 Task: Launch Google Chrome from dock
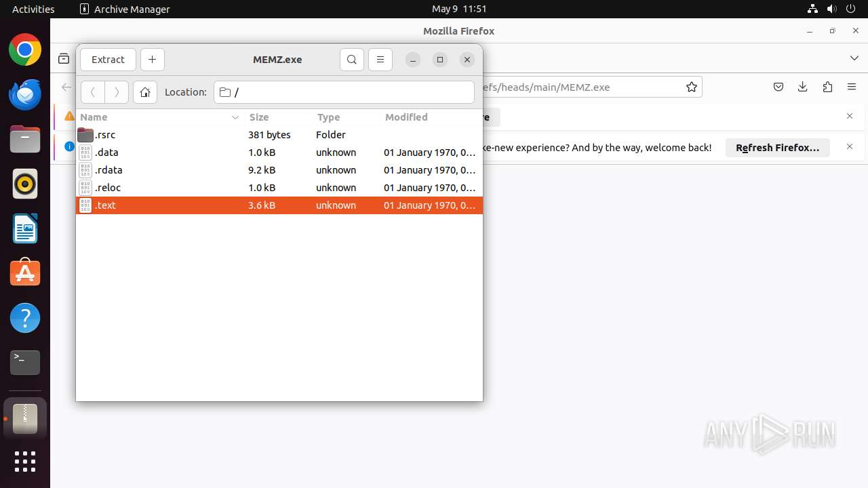point(25,50)
